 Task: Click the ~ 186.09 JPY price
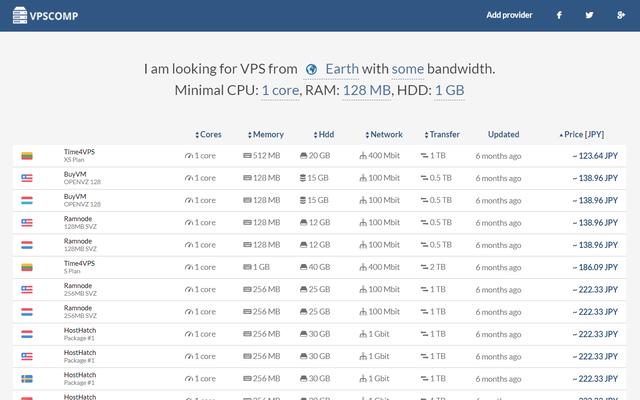coord(595,267)
